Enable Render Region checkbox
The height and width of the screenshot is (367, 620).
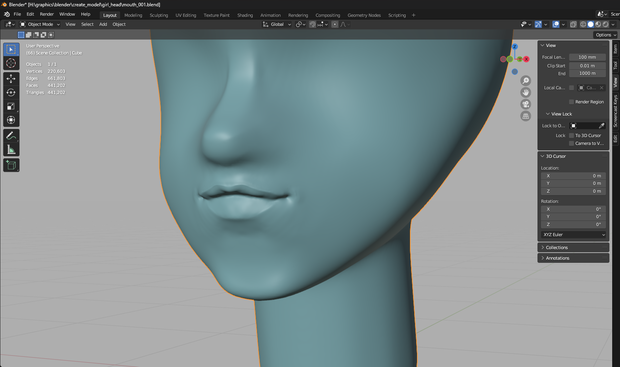[571, 102]
